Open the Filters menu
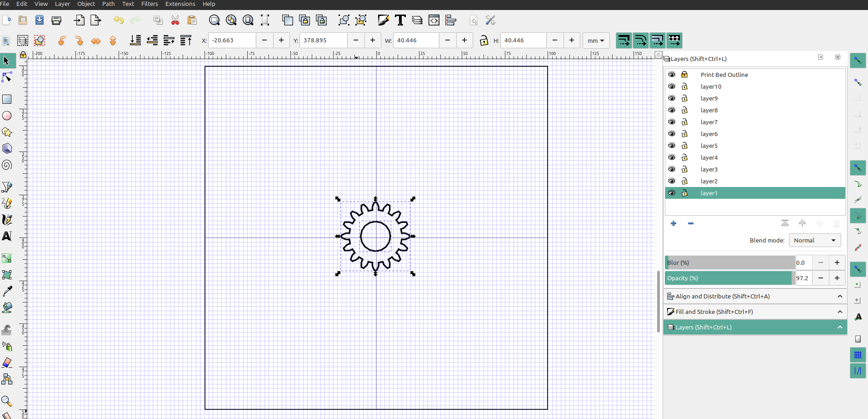868x419 pixels. 150,4
